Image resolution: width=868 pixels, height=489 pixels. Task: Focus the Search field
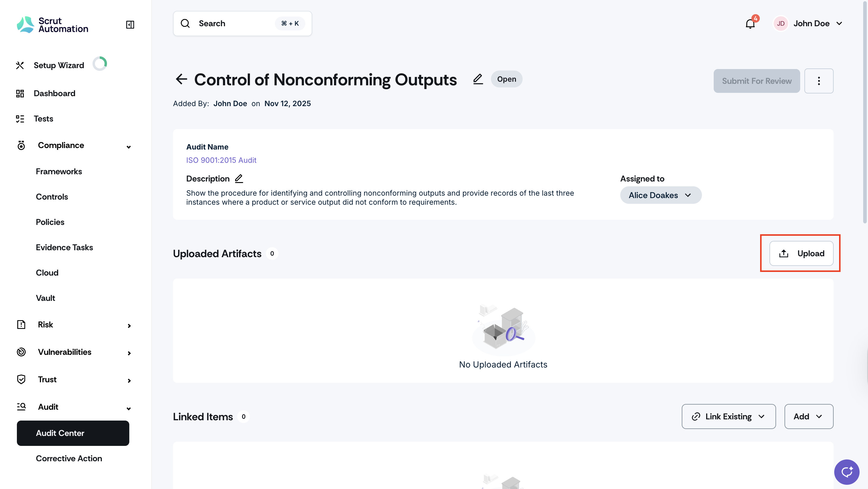click(242, 24)
